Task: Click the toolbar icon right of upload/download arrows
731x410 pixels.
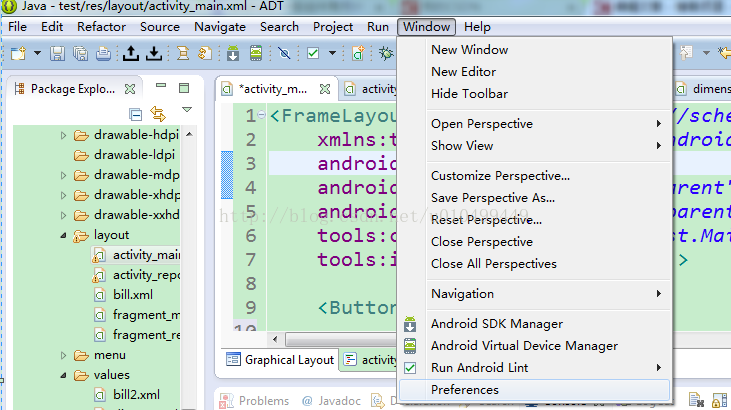Action: click(183, 53)
